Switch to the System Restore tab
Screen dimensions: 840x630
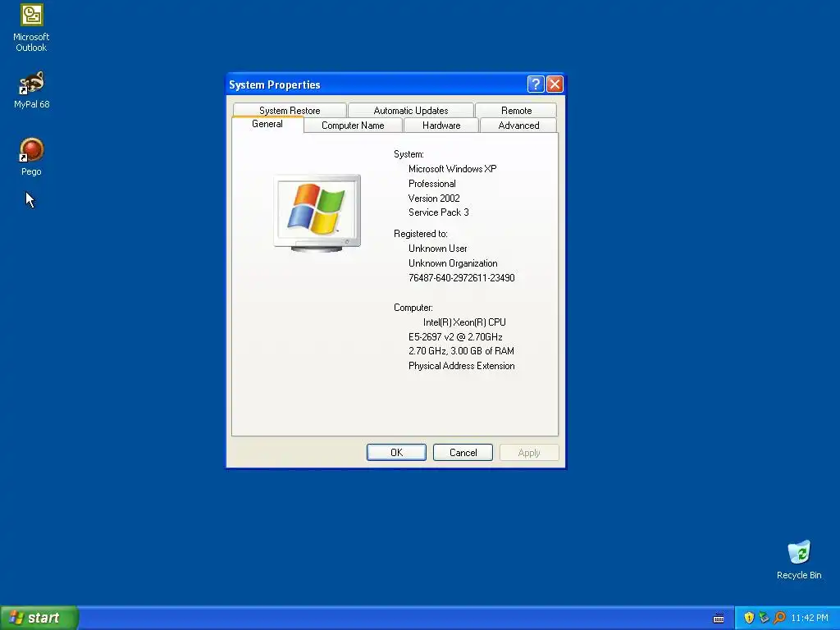coord(290,111)
